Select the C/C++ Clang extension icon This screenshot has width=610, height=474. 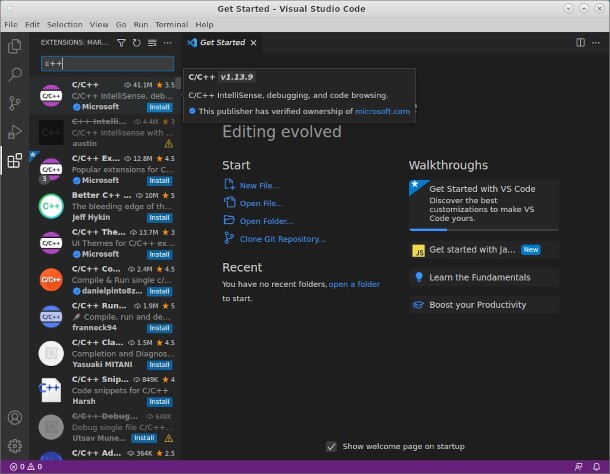pyautogui.click(x=51, y=353)
